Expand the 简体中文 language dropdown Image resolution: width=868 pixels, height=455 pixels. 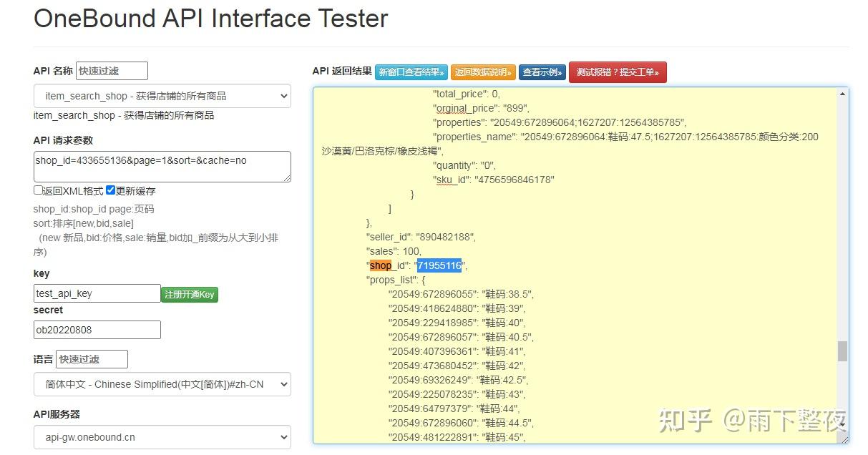[x=162, y=384]
